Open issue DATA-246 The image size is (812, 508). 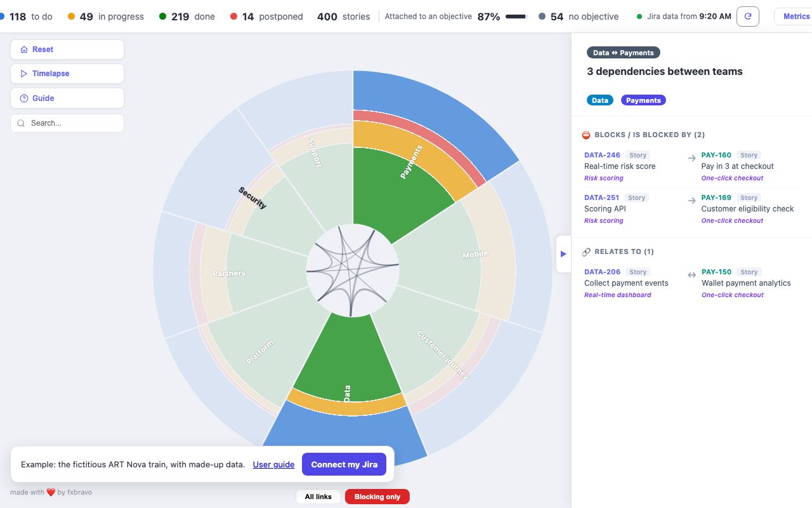pyautogui.click(x=602, y=155)
